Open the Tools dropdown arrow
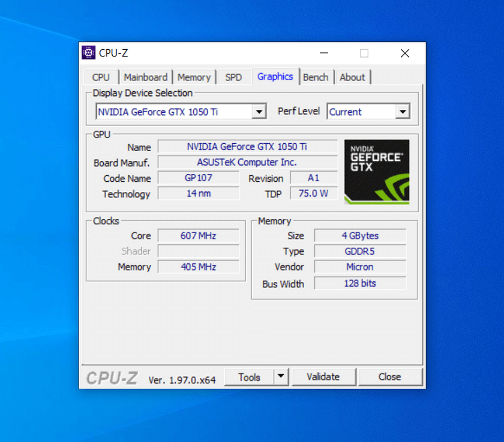 click(x=281, y=377)
